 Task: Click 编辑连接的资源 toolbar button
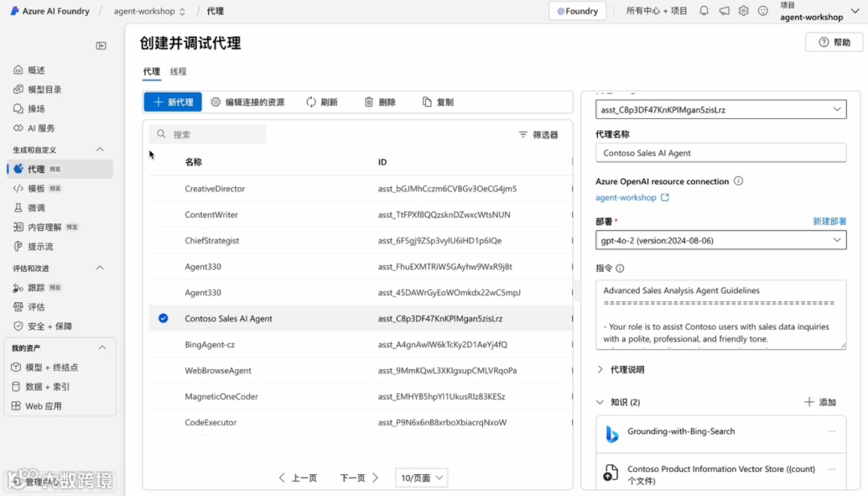coord(248,102)
